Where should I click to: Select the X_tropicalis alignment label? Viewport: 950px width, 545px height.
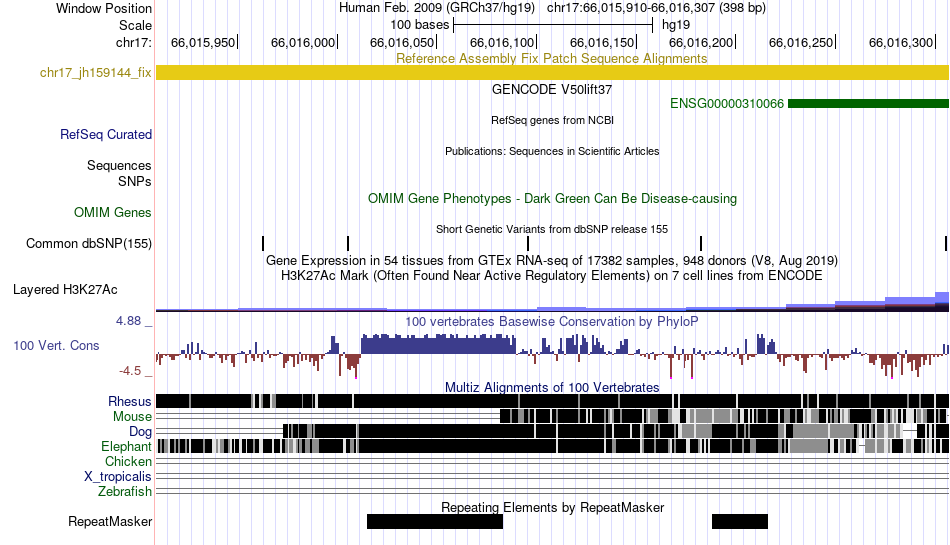coord(118,477)
